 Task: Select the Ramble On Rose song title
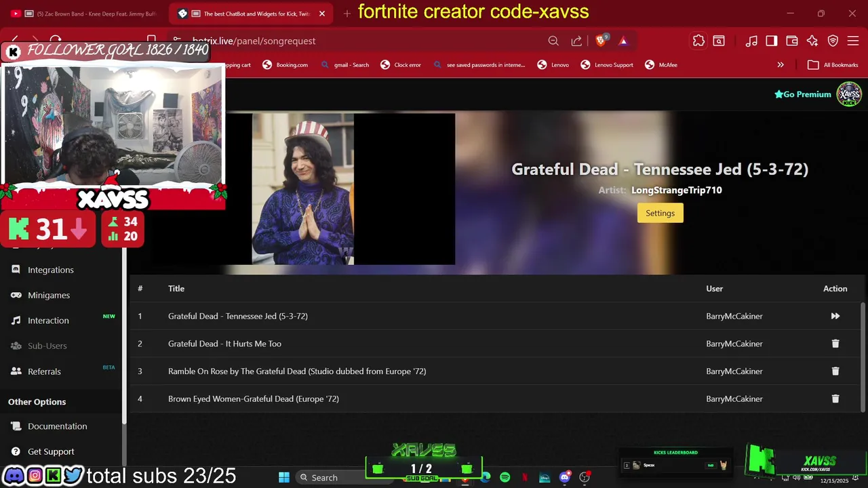[297, 371]
